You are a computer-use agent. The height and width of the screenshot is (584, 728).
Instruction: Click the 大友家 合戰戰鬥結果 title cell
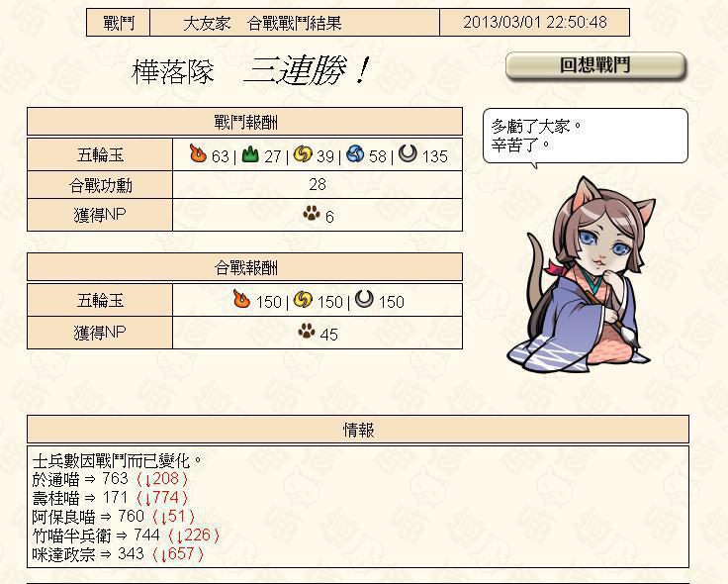(295, 23)
